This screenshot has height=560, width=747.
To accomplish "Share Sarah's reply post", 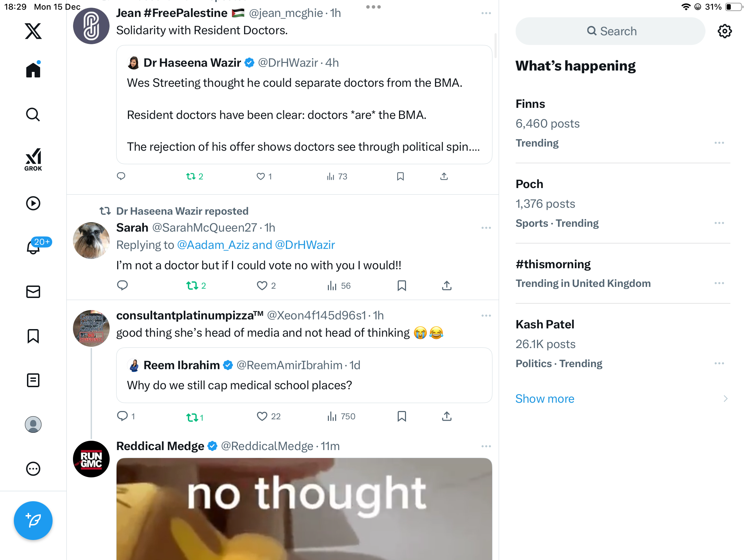I will pyautogui.click(x=446, y=286).
